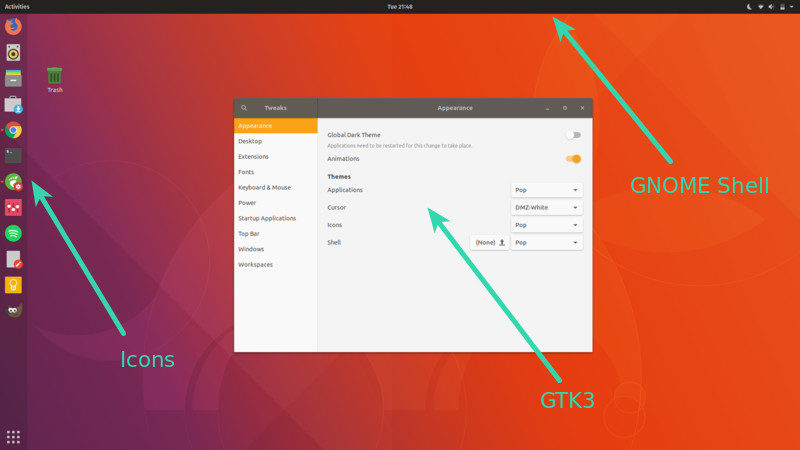Open the pink-red dots app in dock
The height and width of the screenshot is (450, 800).
pos(13,208)
